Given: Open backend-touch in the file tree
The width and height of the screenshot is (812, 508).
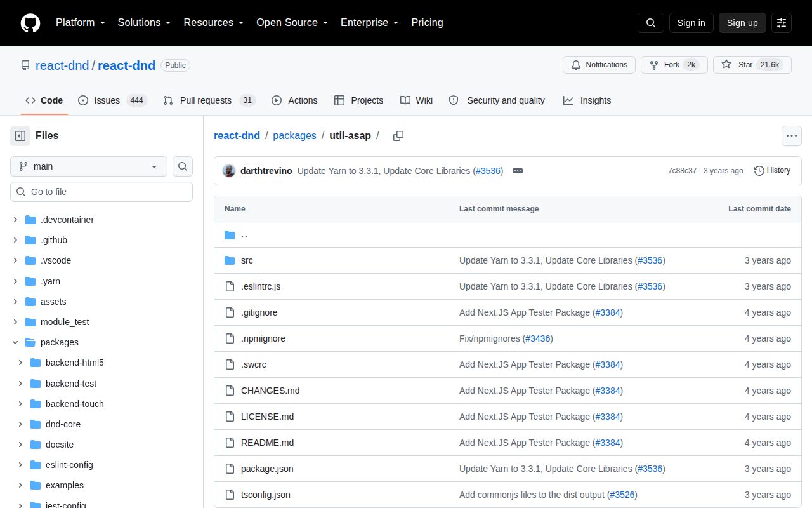Looking at the screenshot, I should [x=75, y=404].
